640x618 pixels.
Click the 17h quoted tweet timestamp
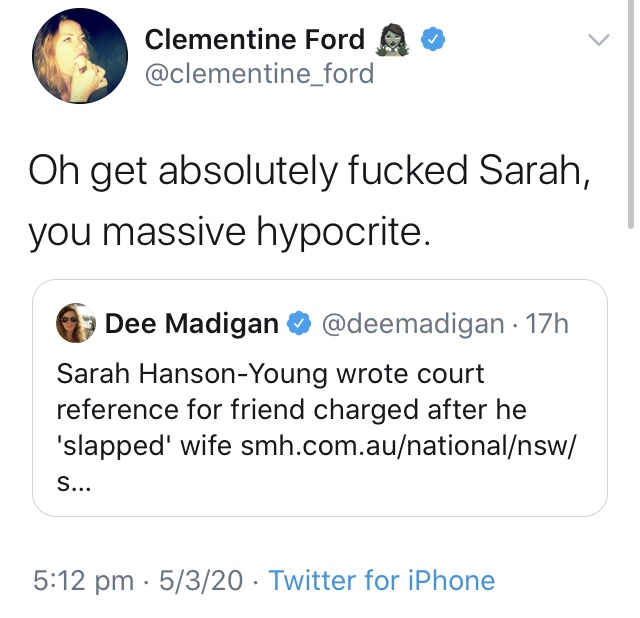point(547,324)
